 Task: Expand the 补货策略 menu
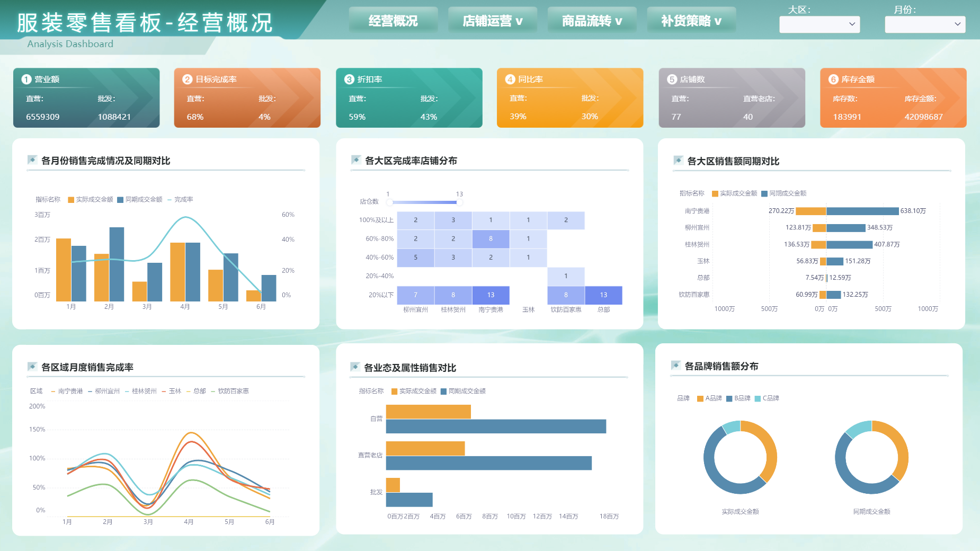coord(691,21)
